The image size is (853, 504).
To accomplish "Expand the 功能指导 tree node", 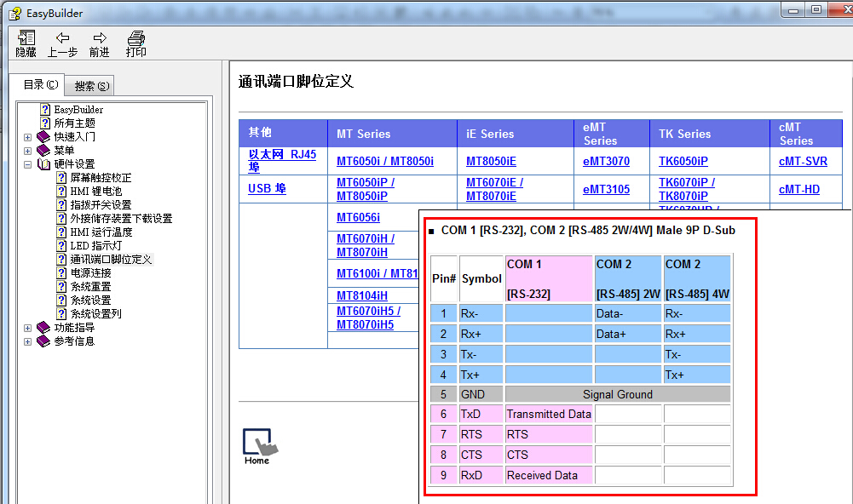I will tap(28, 328).
